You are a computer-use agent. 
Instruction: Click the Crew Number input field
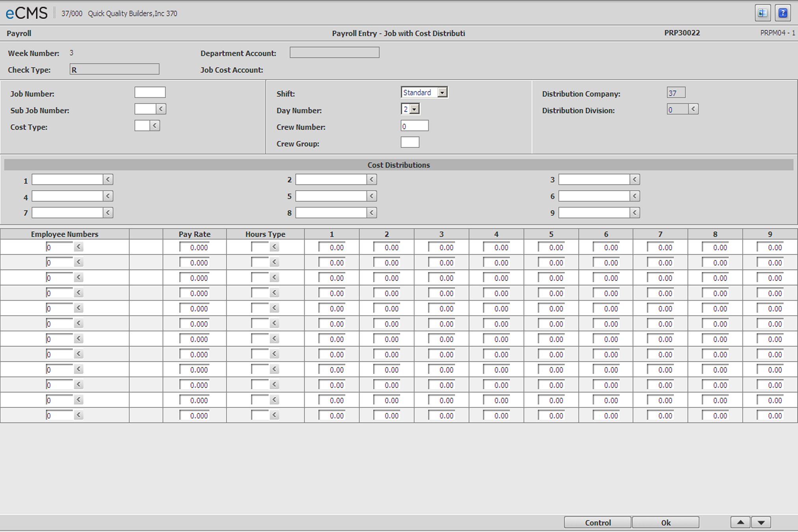click(x=414, y=126)
